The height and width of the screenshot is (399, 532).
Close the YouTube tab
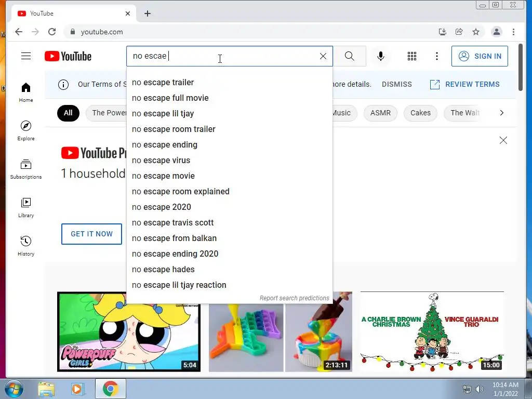128,14
